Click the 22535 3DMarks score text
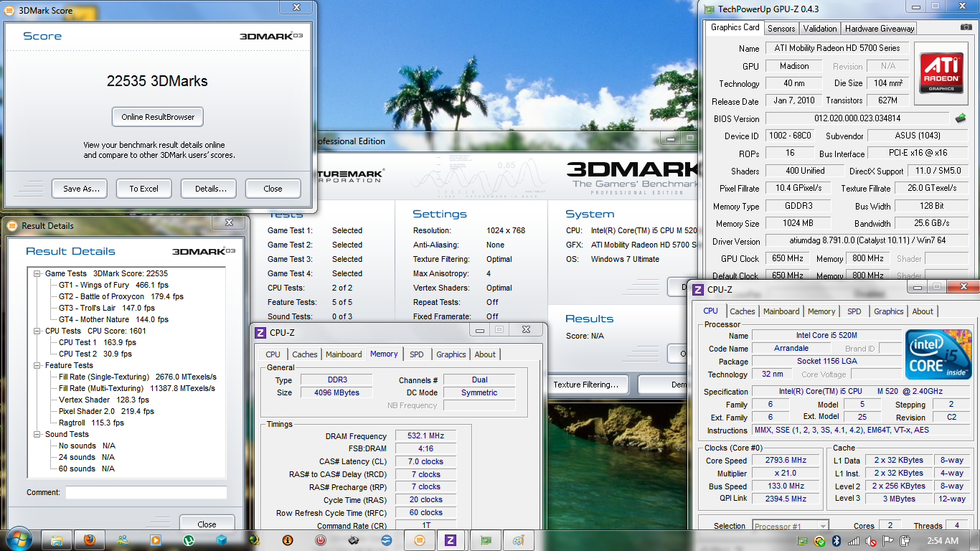Image resolution: width=980 pixels, height=551 pixels. 157,81
